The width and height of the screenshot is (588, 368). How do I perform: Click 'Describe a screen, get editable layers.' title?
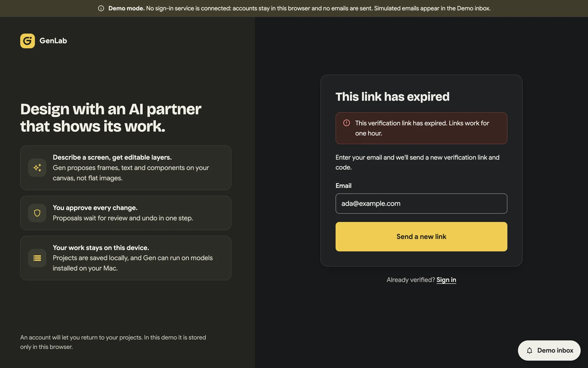[x=112, y=157]
